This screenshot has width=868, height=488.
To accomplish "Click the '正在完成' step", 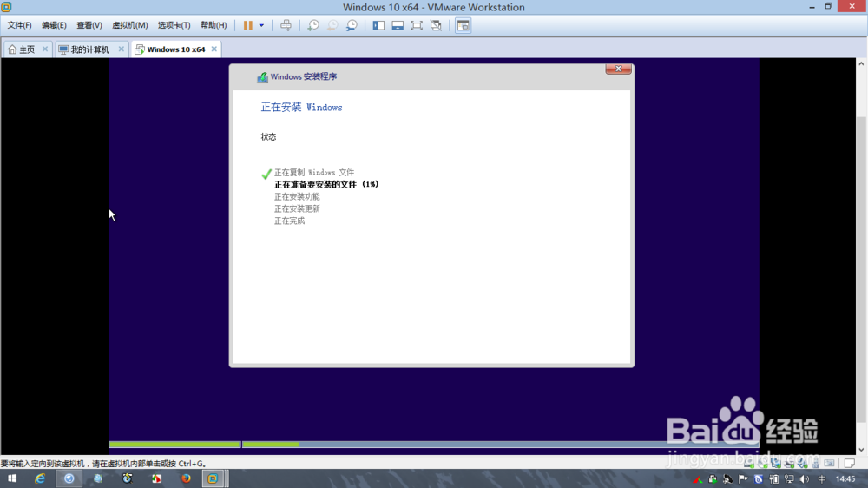I will pyautogui.click(x=290, y=221).
